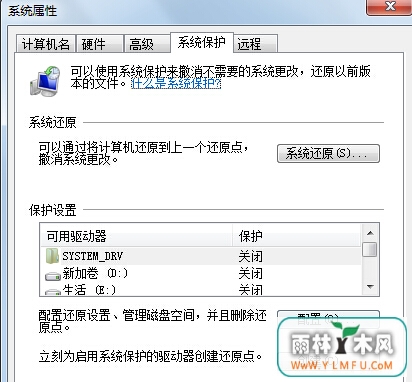Click the system protection computer icon

tap(45, 81)
